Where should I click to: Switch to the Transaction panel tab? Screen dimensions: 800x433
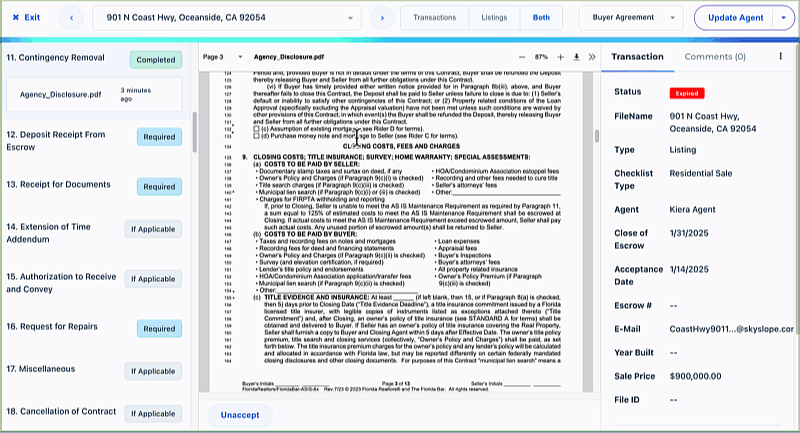point(637,57)
